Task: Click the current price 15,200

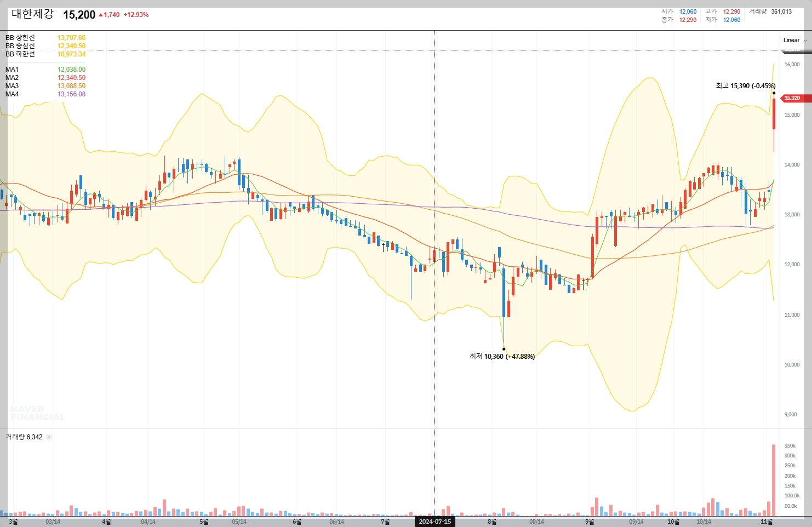Action: coord(79,15)
